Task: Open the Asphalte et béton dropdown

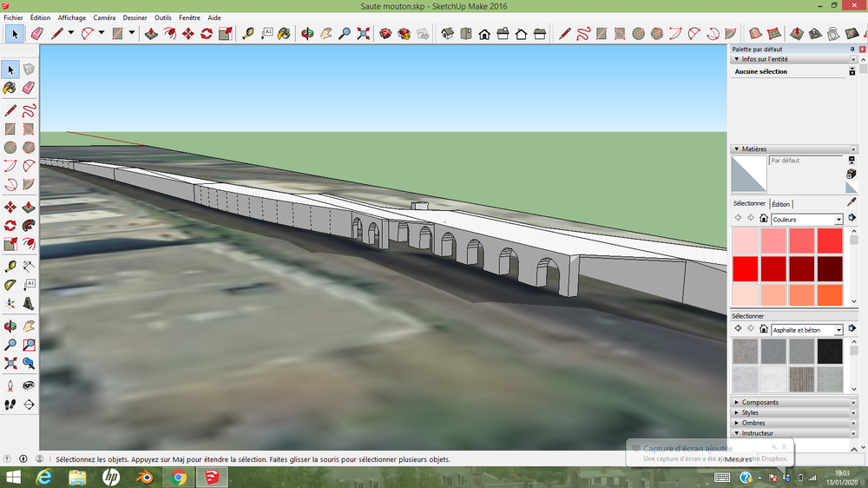Action: tap(838, 330)
